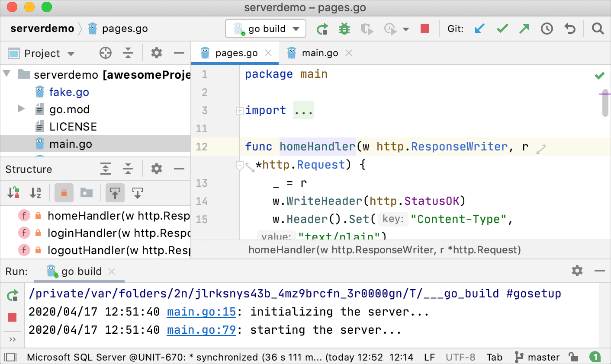Viewport: 611px width, 364px height.
Task: Select the go build tab in Run panel
Action: [x=81, y=271]
